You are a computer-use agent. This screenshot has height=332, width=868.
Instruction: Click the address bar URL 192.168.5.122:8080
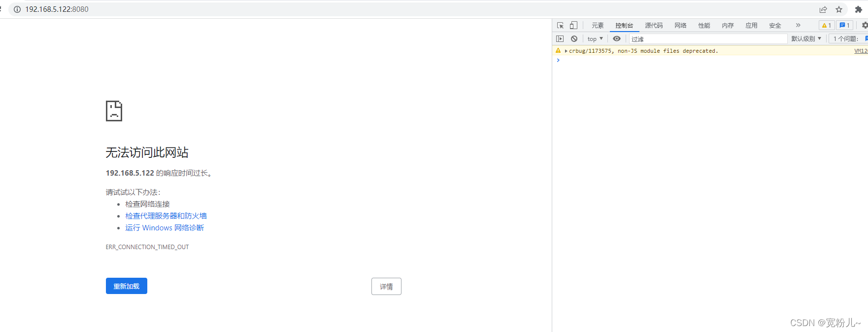coord(57,9)
